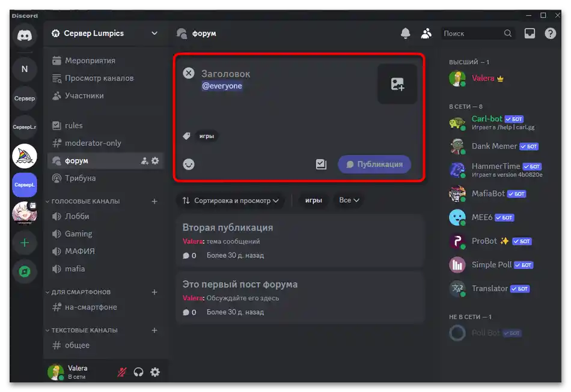Image resolution: width=571 pixels, height=392 pixels.
Task: Open settings gear next to форум channel
Action: (x=155, y=160)
